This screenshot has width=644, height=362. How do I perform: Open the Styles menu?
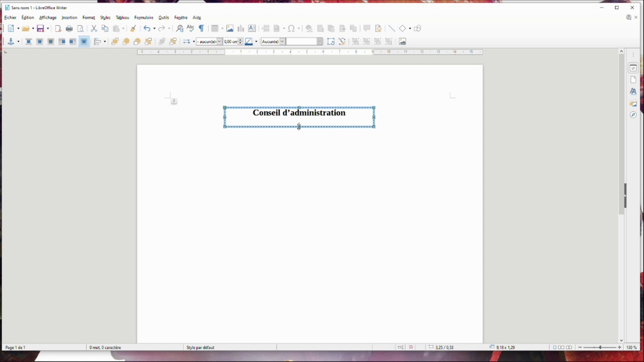[x=105, y=18]
